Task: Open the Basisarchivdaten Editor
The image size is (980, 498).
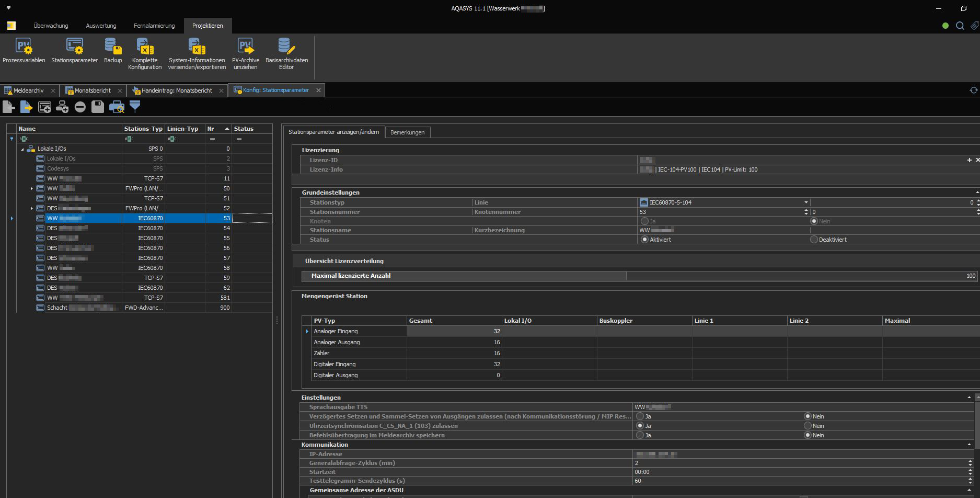Action: point(286,47)
